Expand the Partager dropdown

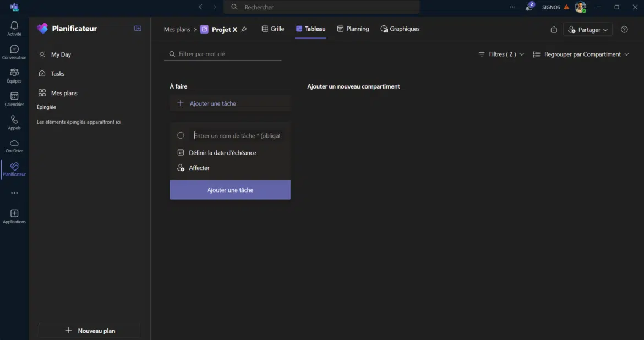tap(588, 30)
